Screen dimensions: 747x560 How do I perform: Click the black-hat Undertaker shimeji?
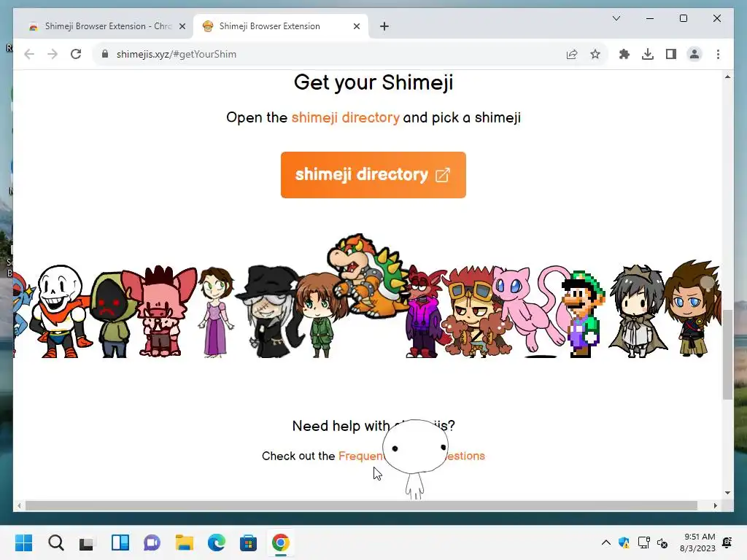(271, 311)
